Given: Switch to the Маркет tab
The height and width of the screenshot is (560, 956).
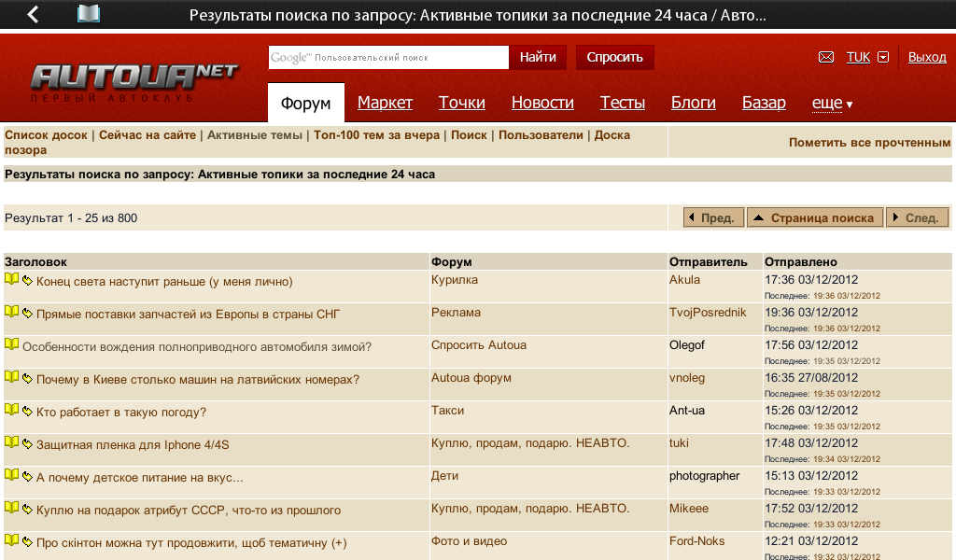Looking at the screenshot, I should 385,103.
